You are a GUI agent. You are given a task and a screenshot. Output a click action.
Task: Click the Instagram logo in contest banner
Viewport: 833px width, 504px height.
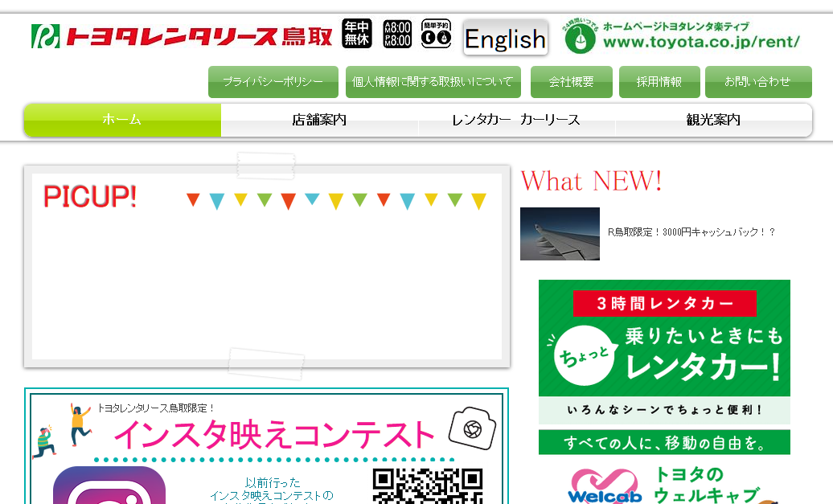click(109, 485)
